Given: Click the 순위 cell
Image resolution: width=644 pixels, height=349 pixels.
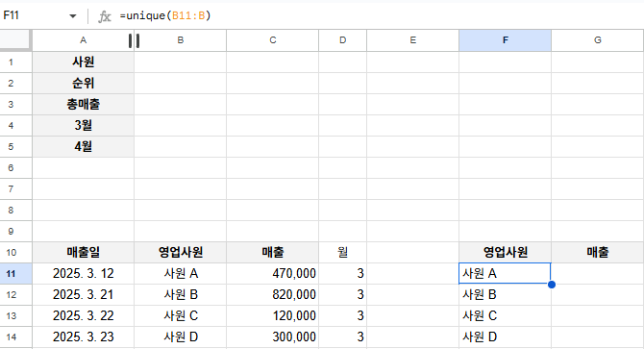Looking at the screenshot, I should 83,84.
